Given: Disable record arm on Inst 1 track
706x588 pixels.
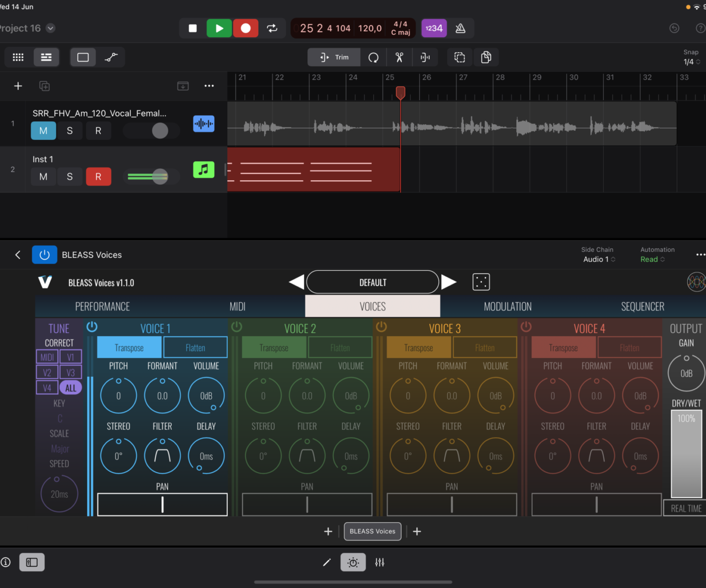Looking at the screenshot, I should (98, 177).
